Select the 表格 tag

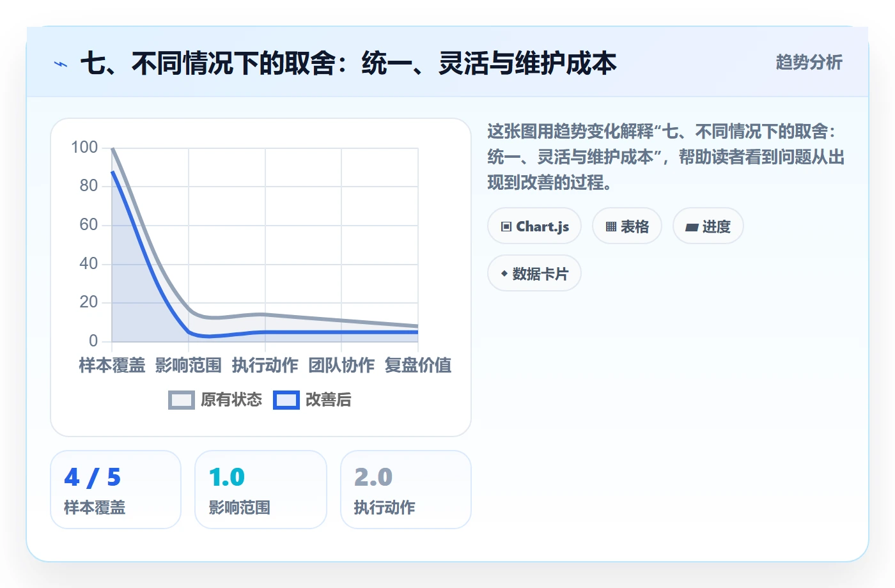pos(627,226)
